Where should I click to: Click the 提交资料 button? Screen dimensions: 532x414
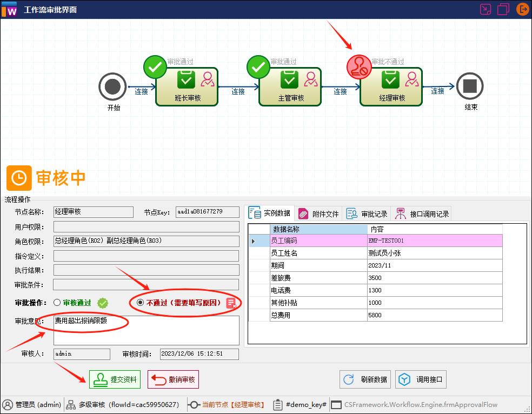(x=114, y=379)
